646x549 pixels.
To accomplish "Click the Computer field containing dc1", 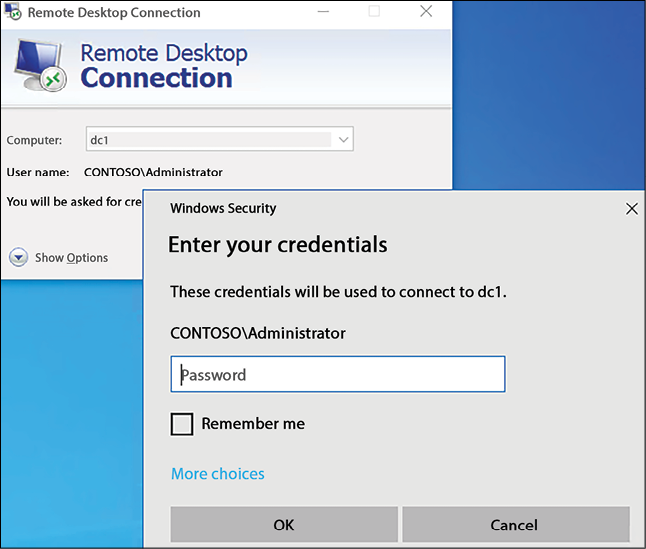I will tap(220, 139).
